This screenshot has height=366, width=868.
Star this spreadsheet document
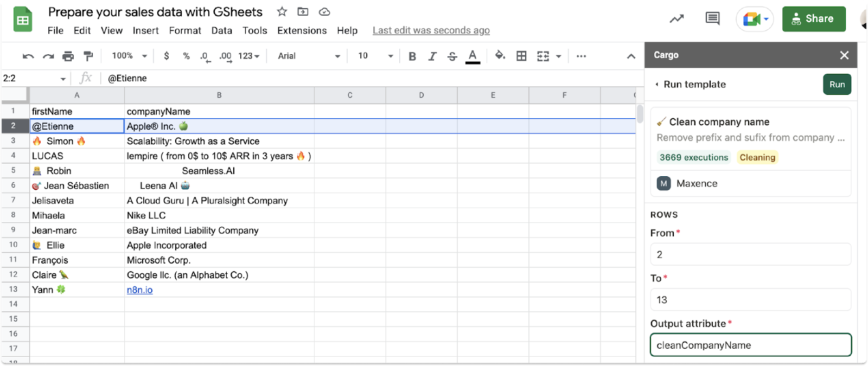[x=282, y=12]
